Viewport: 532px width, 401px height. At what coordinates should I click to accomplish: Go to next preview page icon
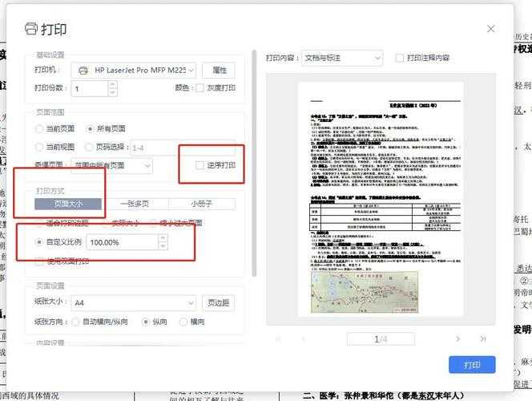(457, 338)
